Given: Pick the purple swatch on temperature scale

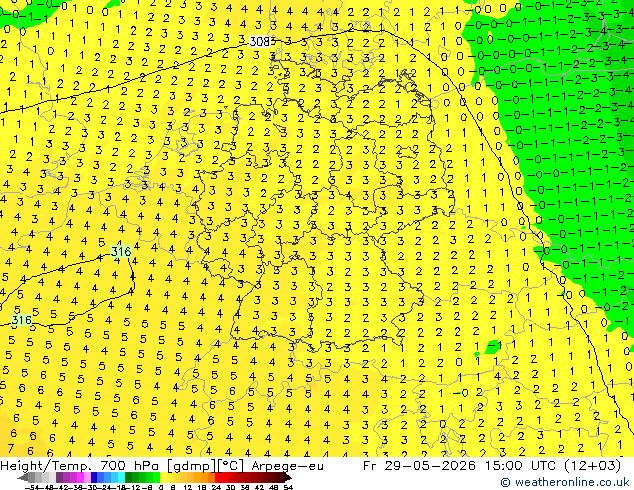Looking at the screenshot, I should pos(59,477).
